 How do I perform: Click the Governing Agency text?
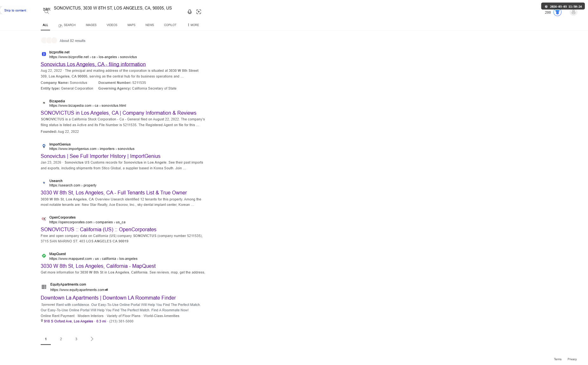click(137, 89)
